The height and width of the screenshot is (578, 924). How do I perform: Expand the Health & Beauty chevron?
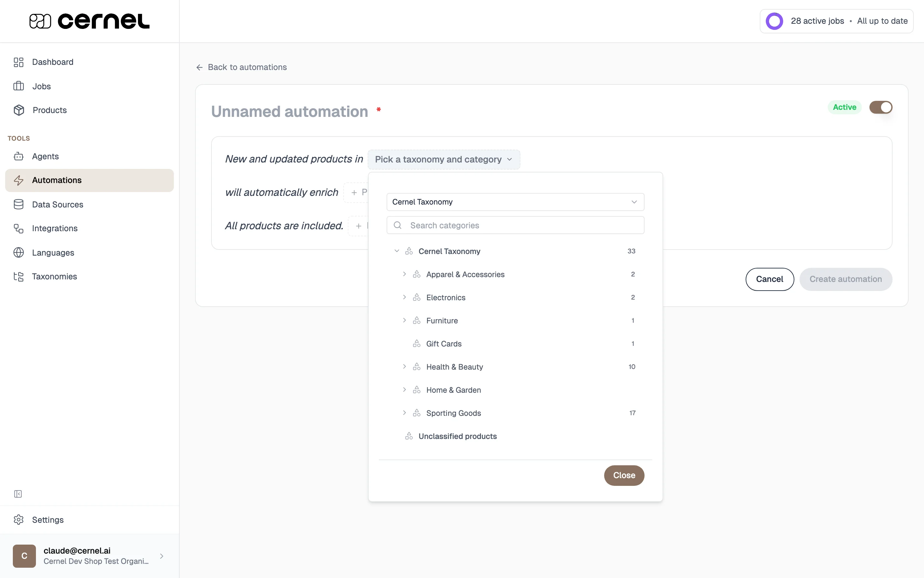tap(404, 367)
